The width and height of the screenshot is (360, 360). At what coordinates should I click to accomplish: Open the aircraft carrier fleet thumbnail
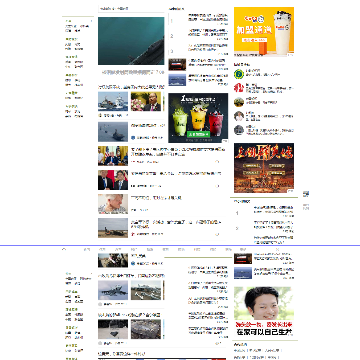(113, 132)
